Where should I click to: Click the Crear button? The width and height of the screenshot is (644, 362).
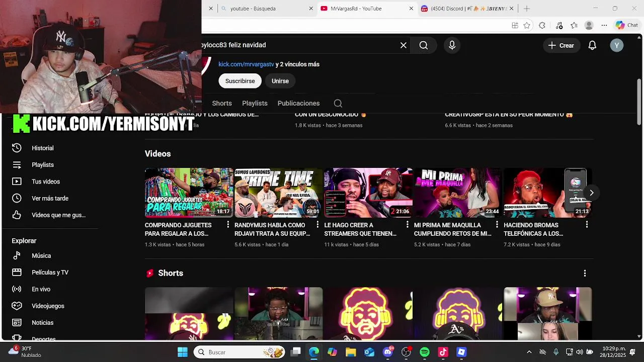pyautogui.click(x=561, y=45)
